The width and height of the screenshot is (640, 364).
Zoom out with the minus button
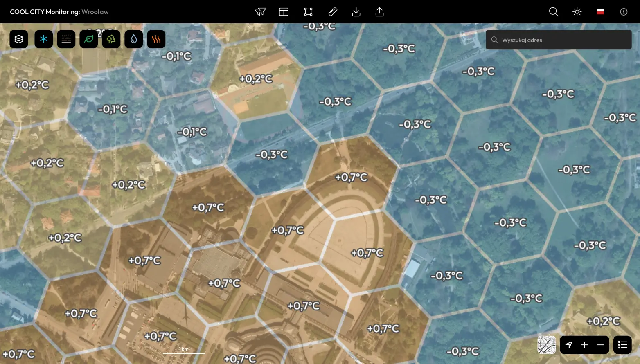click(x=600, y=345)
